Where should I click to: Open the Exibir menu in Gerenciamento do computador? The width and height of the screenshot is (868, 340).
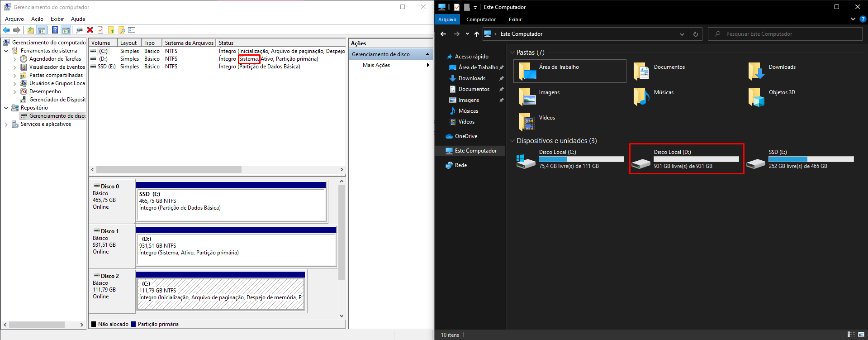pos(57,19)
